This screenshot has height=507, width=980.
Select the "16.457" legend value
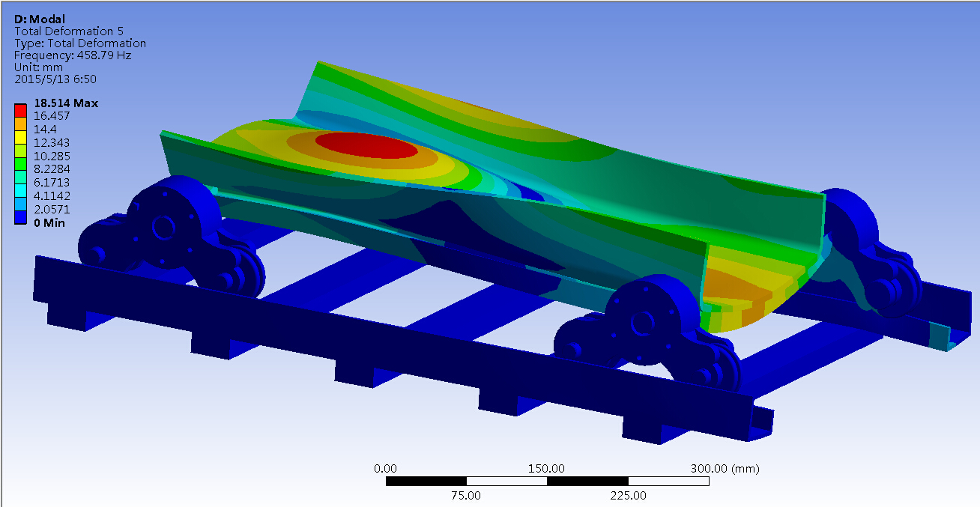[x=52, y=116]
